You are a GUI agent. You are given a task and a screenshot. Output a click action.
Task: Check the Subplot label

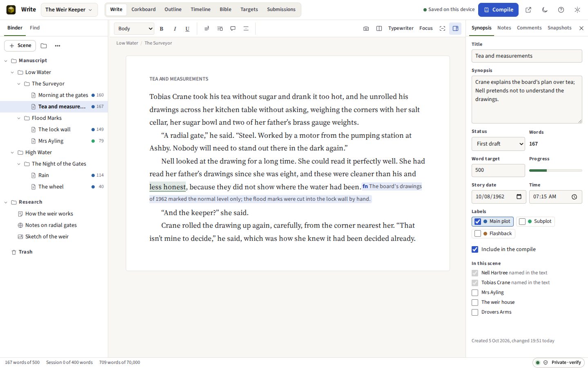(x=522, y=222)
